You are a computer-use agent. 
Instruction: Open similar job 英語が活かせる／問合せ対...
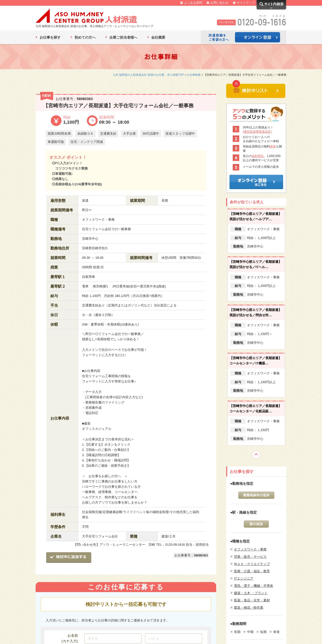256,312
